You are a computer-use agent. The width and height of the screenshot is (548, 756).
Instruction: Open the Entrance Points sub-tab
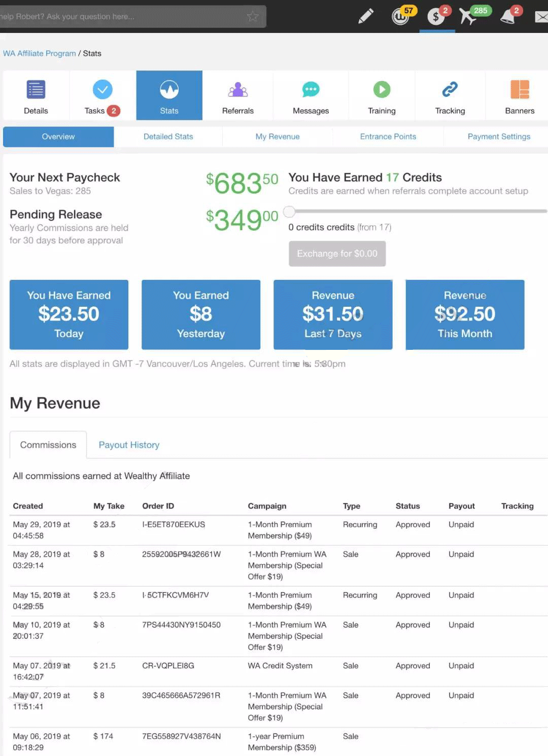(x=388, y=137)
